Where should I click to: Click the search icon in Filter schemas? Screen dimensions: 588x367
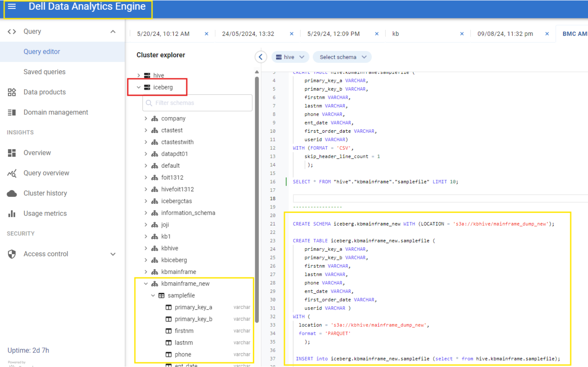(x=149, y=103)
